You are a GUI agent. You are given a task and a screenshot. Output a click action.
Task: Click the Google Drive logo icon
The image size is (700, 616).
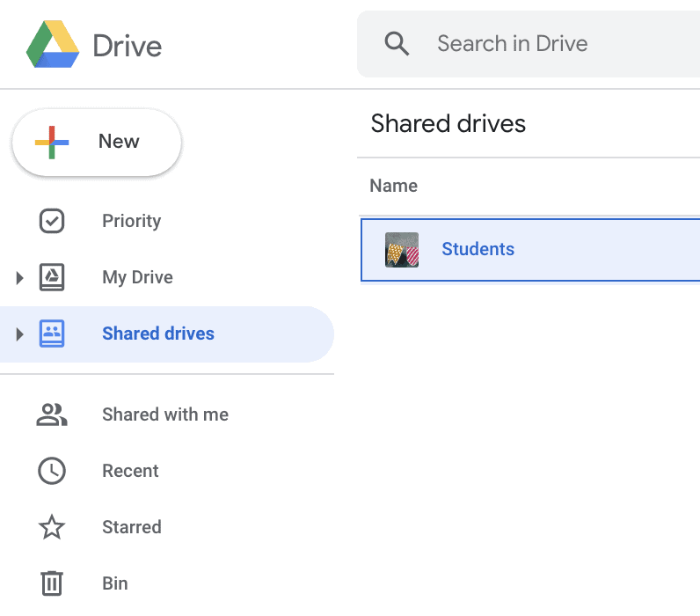click(54, 44)
